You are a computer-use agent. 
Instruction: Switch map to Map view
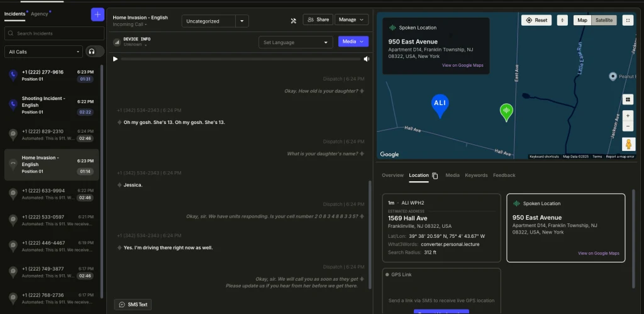582,20
